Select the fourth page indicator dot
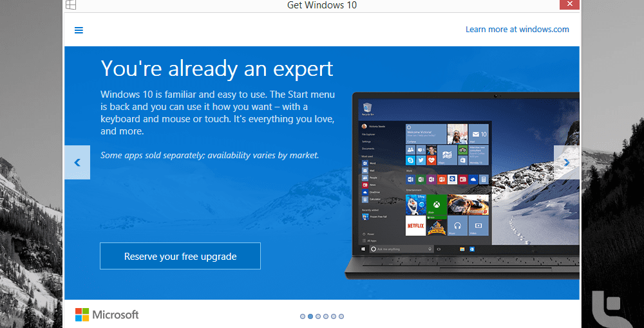Image resolution: width=644 pixels, height=328 pixels. point(326,316)
